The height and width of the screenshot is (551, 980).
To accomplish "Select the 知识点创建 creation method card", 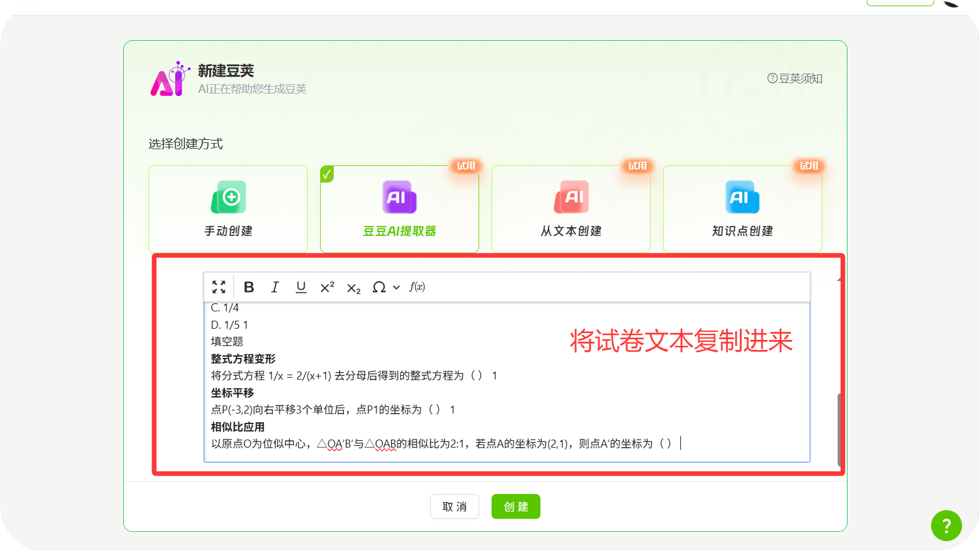I will [742, 209].
